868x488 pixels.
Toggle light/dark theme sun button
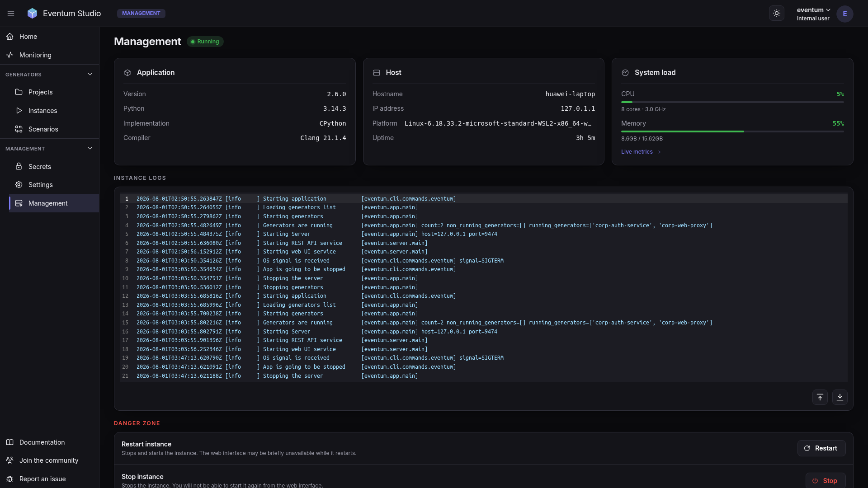point(777,14)
